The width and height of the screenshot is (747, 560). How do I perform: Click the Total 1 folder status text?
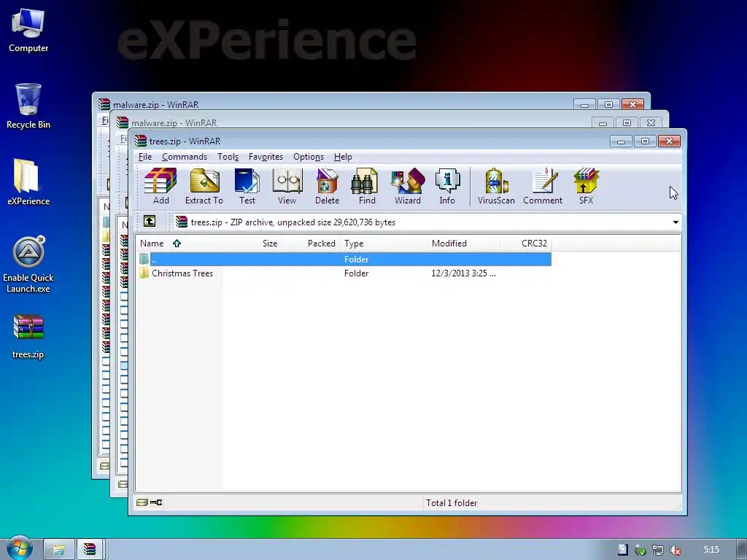pyautogui.click(x=451, y=503)
